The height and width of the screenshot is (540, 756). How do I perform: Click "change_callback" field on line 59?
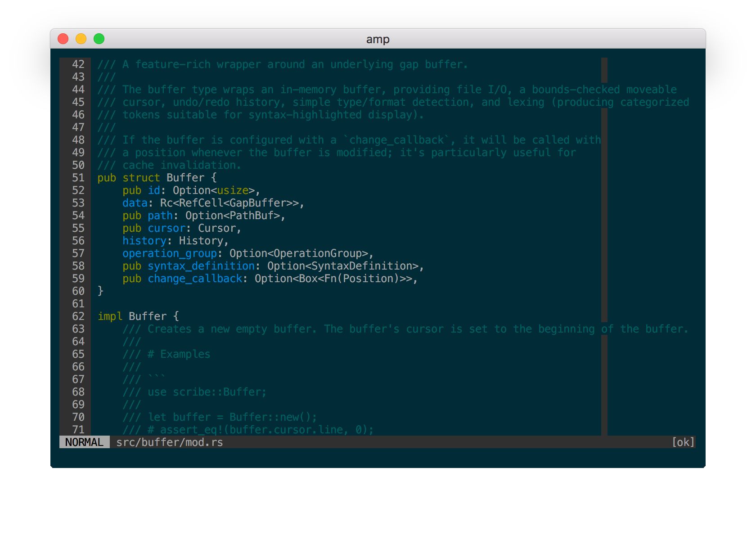point(195,279)
